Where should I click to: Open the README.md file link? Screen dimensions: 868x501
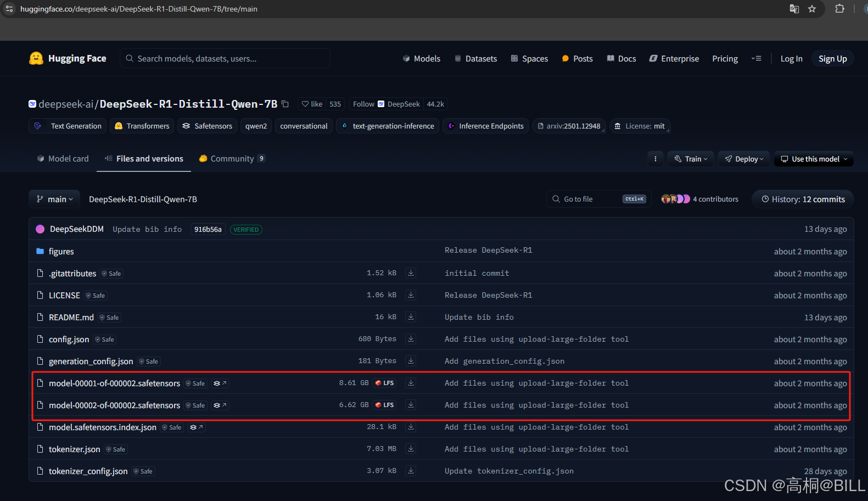pyautogui.click(x=71, y=318)
